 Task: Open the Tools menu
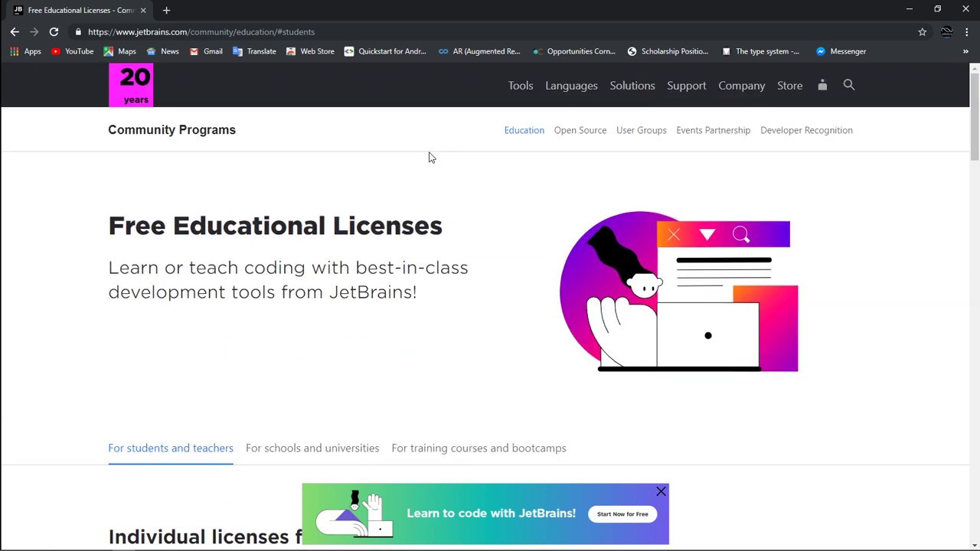521,86
